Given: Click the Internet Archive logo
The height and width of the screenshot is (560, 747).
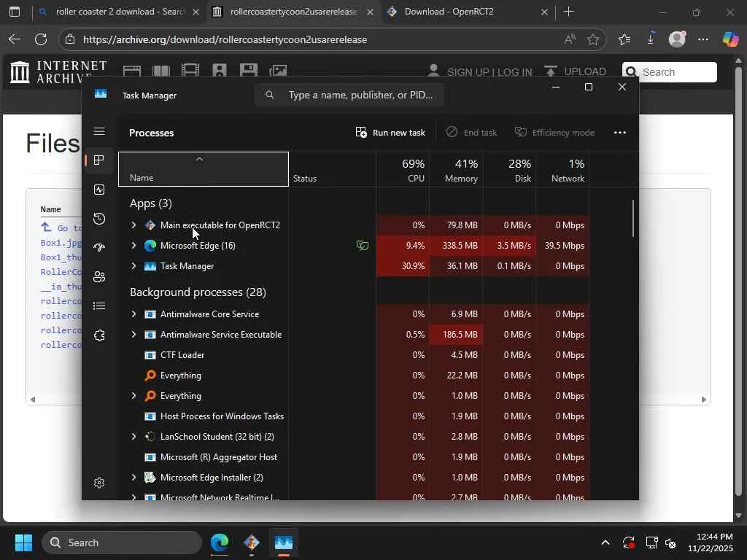Looking at the screenshot, I should pos(58,72).
